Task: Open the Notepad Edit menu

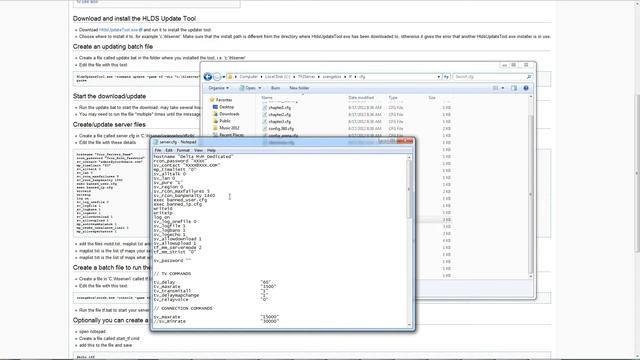Action: click(x=169, y=150)
